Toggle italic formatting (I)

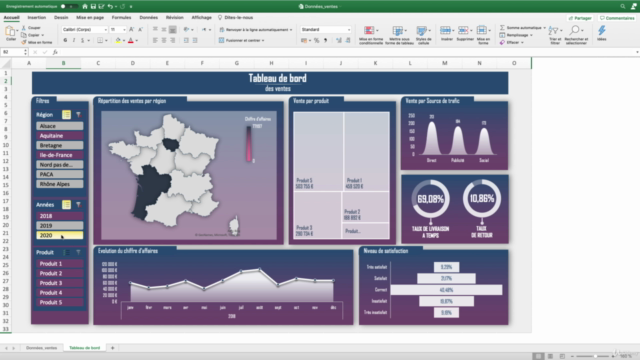pos(74,40)
